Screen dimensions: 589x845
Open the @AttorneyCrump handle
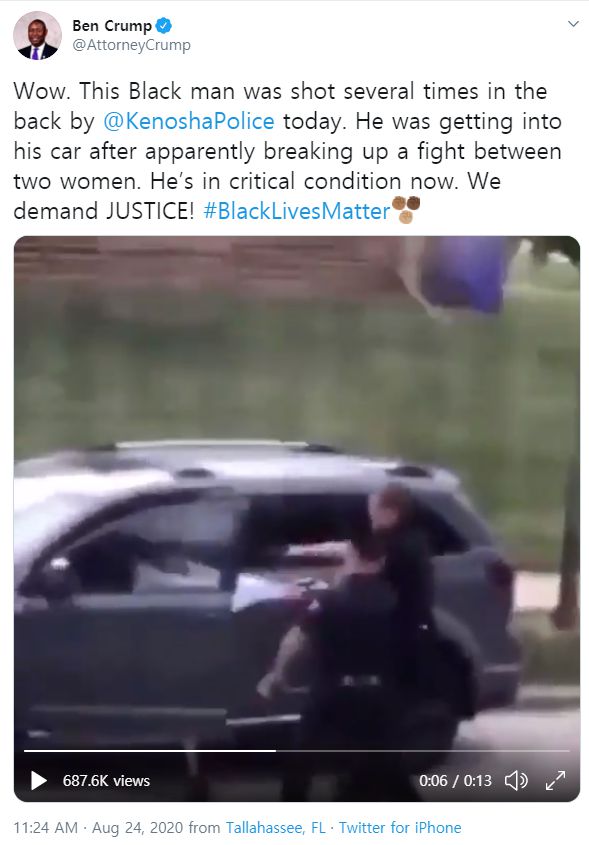(131, 45)
